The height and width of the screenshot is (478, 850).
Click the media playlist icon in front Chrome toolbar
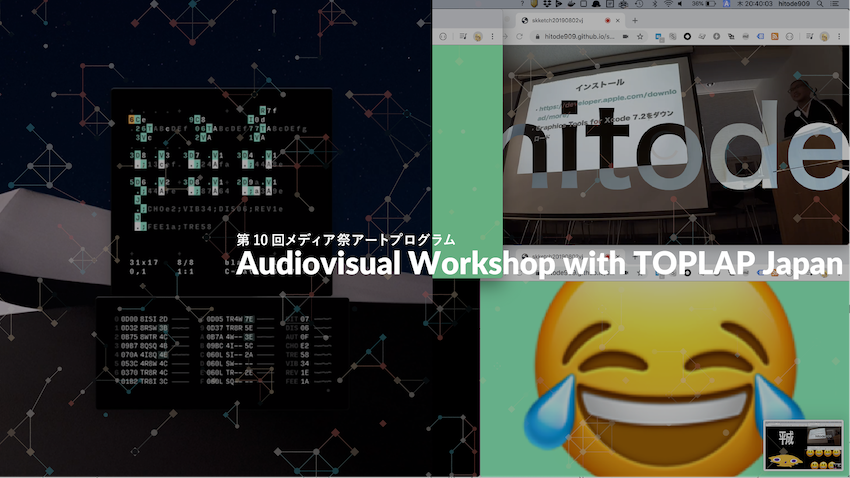(810, 36)
